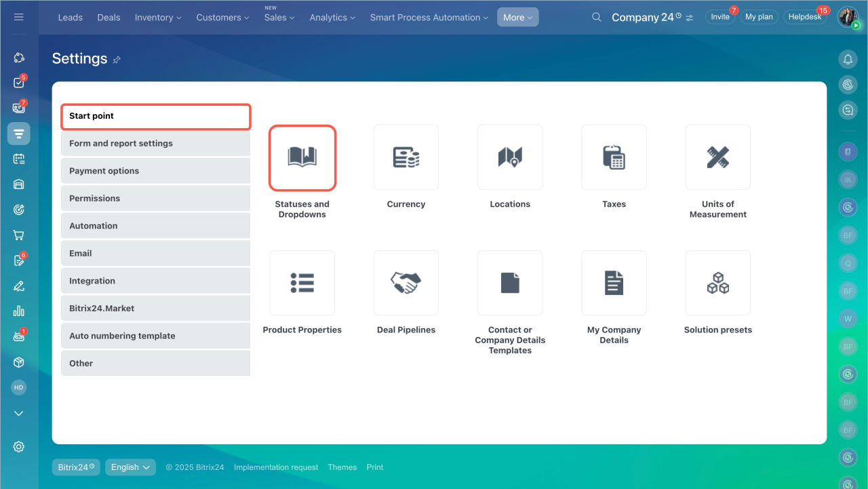This screenshot has width=868, height=489.
Task: Open the Taxes settings icon
Action: click(614, 157)
